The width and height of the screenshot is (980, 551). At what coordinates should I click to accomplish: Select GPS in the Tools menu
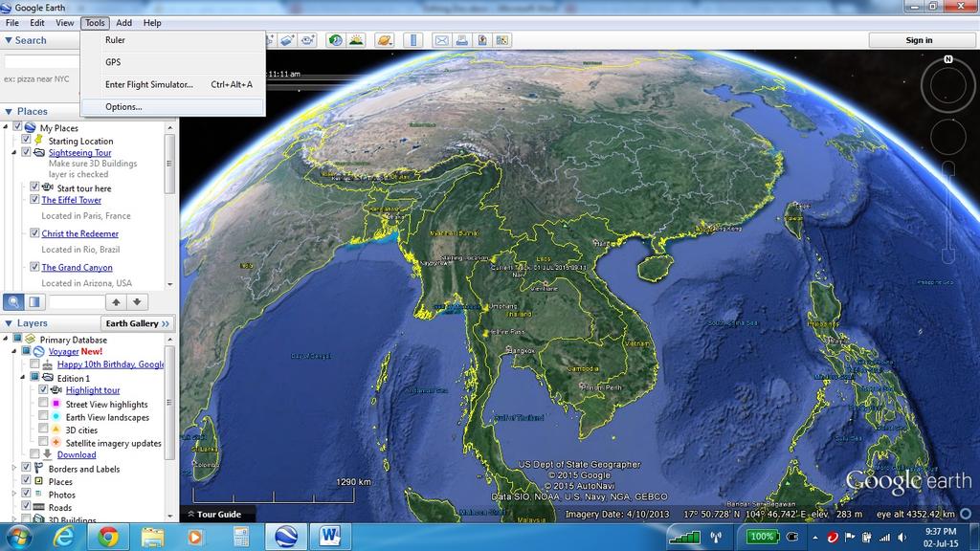(x=173, y=62)
